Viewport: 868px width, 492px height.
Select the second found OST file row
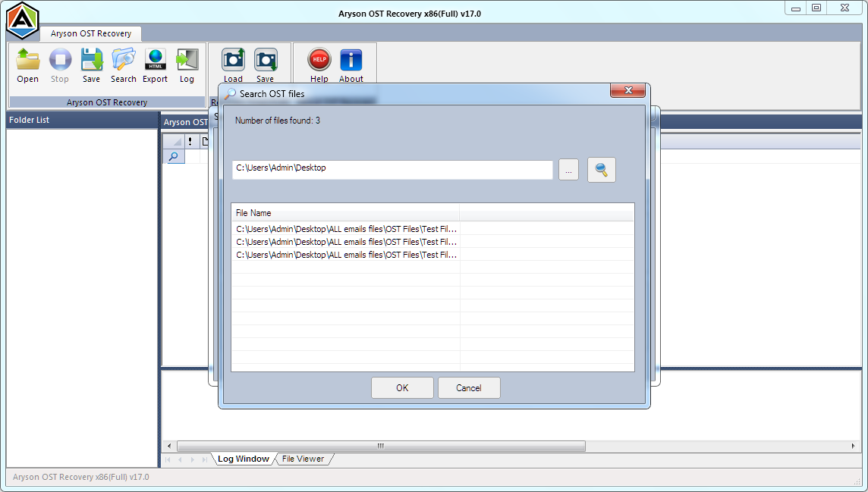[346, 242]
